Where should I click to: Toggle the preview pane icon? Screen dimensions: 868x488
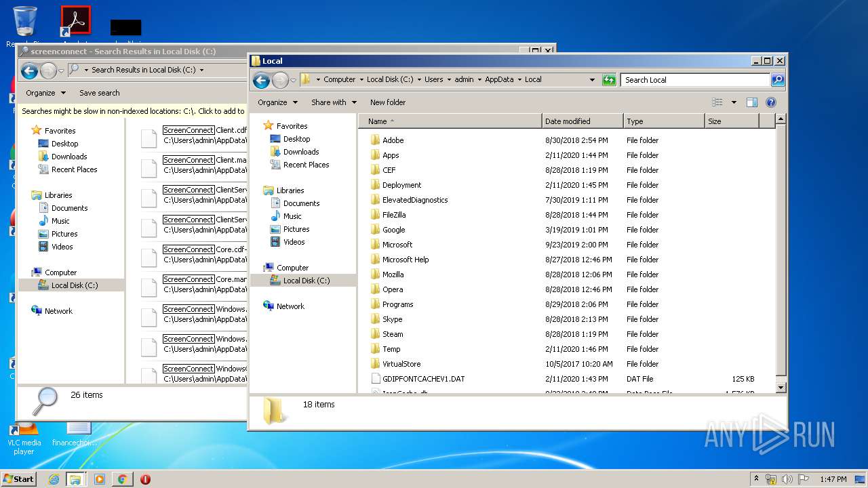pos(751,102)
